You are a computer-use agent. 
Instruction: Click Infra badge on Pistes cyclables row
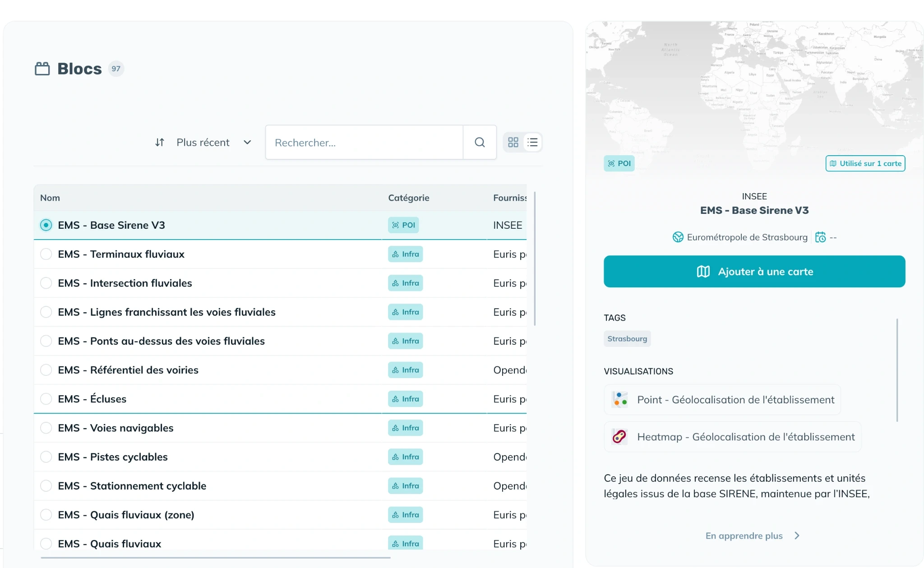[405, 457]
